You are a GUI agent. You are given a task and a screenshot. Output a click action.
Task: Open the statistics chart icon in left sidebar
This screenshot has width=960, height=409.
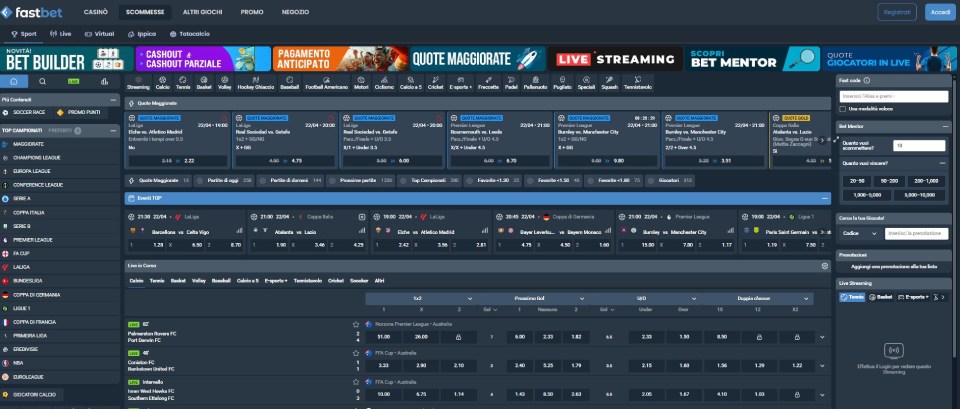click(104, 81)
